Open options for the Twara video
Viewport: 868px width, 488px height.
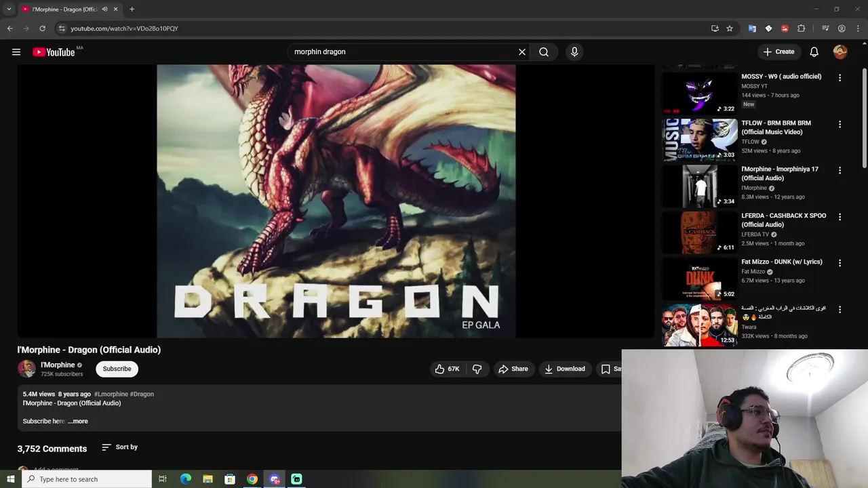pyautogui.click(x=840, y=310)
